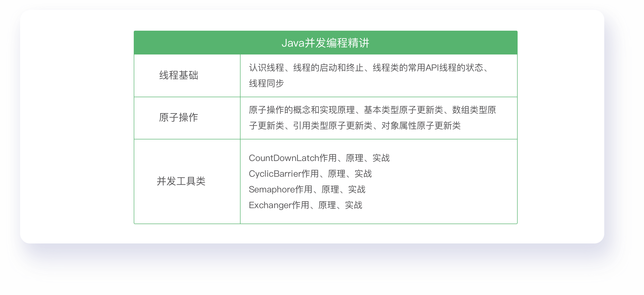
Task: Click the line starting '子更新类、引用类型原子更新类'
Action: pyautogui.click(x=355, y=125)
